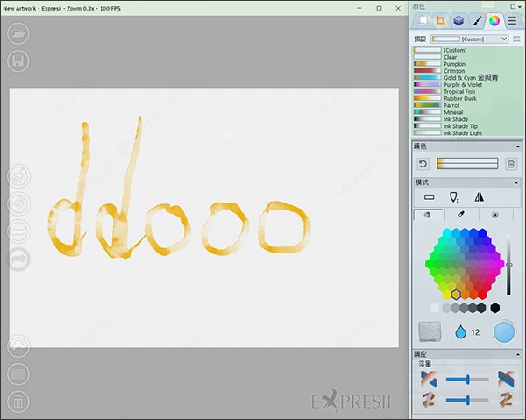The image size is (526, 420).
Task: Reset the color gradient with undo arrow
Action: 423,164
